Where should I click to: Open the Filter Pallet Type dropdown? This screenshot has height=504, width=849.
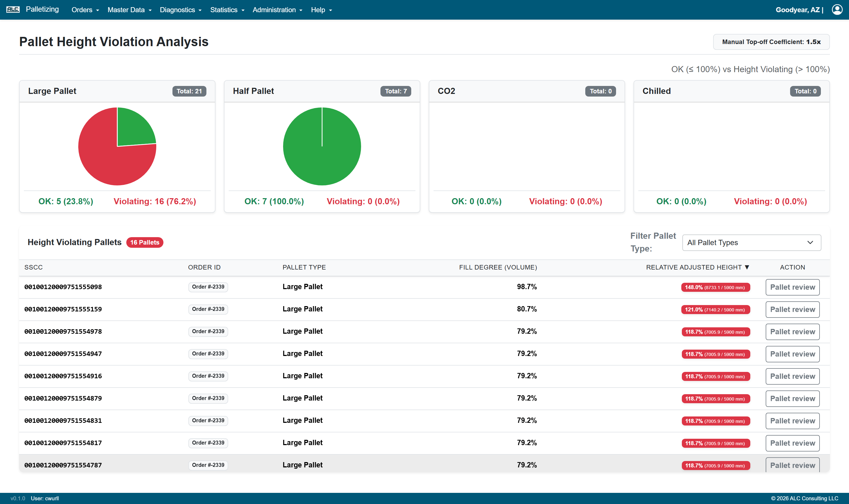tap(752, 242)
